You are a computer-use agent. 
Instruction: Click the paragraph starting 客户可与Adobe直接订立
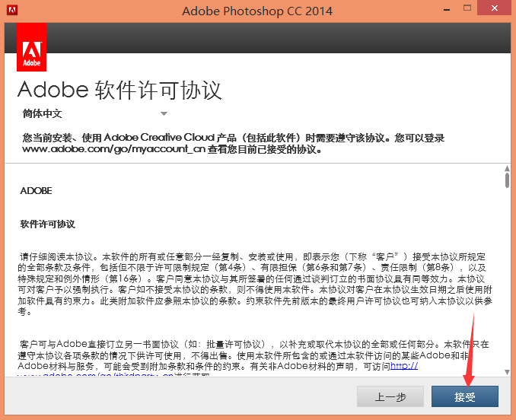click(x=253, y=358)
